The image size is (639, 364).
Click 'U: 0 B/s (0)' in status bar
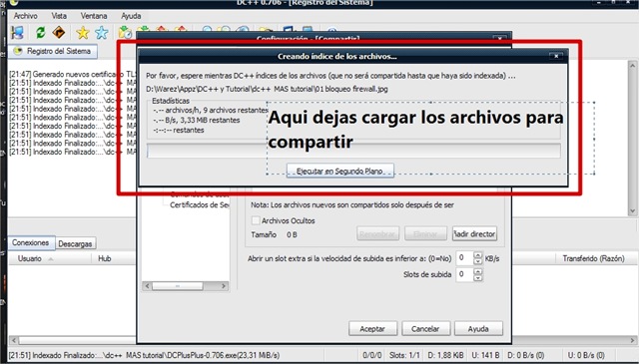(x=586, y=355)
